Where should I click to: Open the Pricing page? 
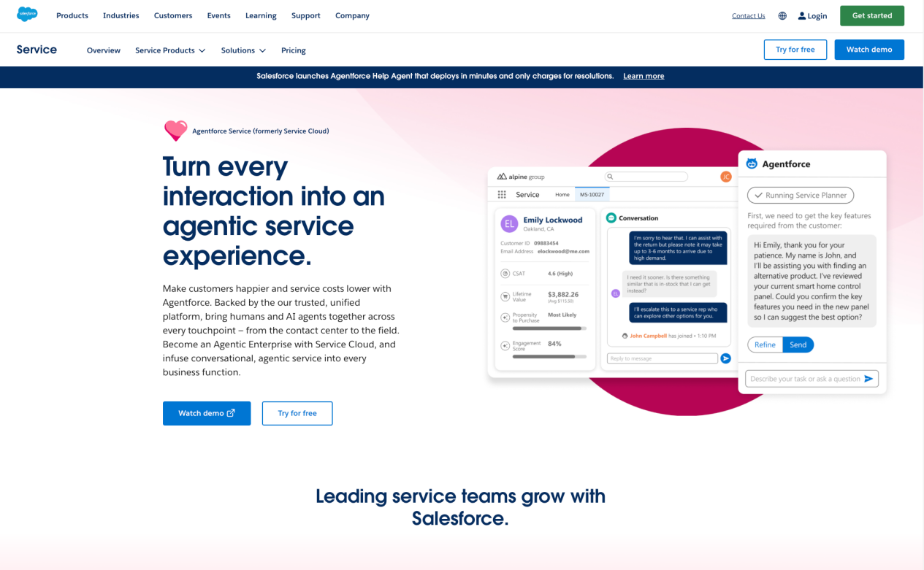294,50
